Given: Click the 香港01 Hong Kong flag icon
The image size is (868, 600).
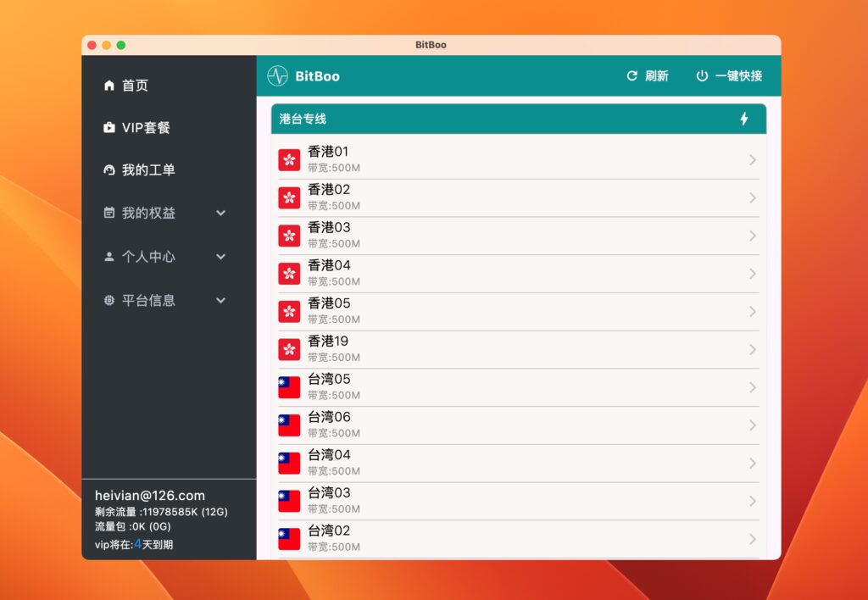Looking at the screenshot, I should tap(289, 158).
